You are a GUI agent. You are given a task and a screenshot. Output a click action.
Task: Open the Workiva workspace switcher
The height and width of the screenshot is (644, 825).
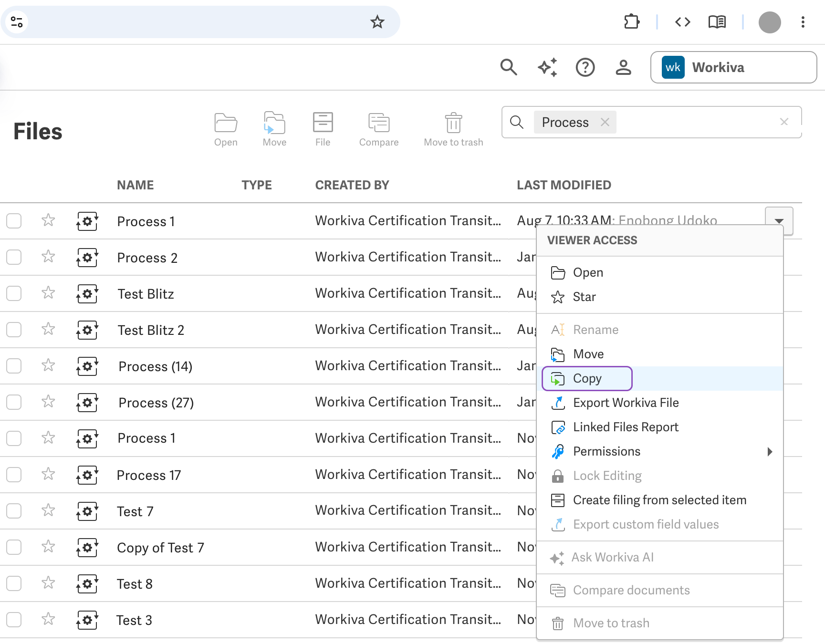point(733,67)
